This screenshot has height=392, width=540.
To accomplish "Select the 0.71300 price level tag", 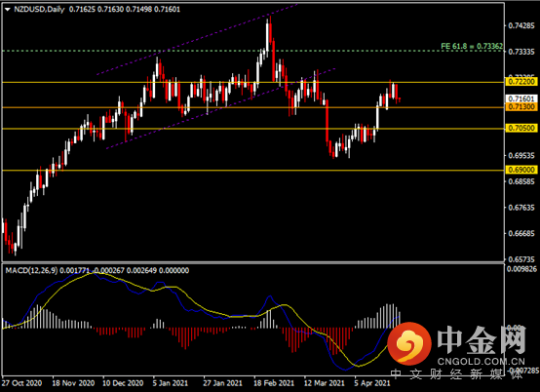I will (521, 107).
